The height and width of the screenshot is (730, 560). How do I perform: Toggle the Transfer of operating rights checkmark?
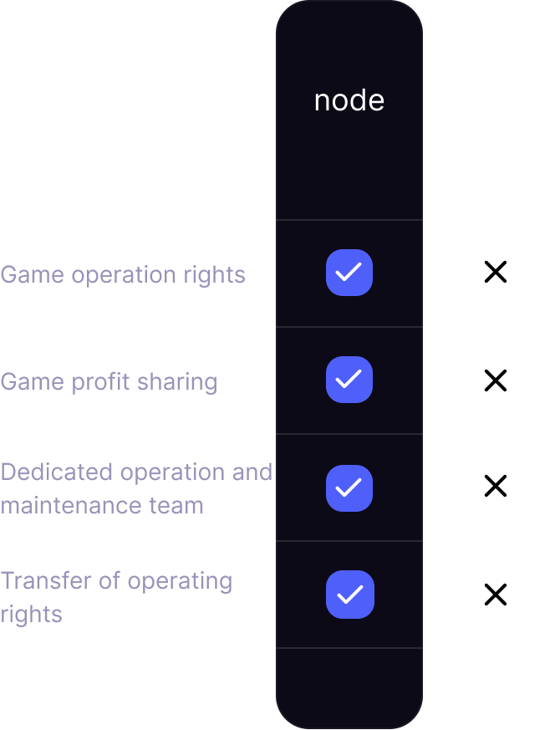[350, 595]
